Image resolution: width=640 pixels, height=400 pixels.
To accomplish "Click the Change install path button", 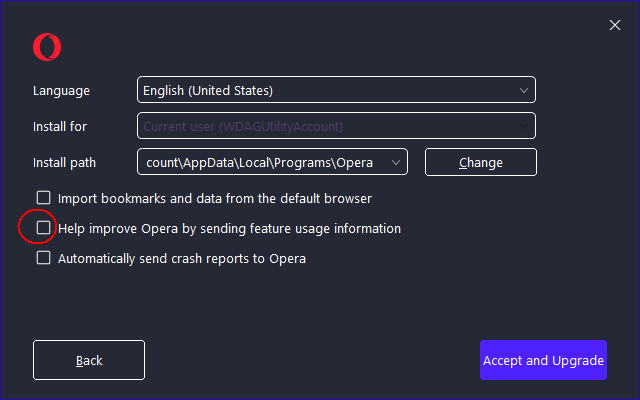I will point(481,162).
